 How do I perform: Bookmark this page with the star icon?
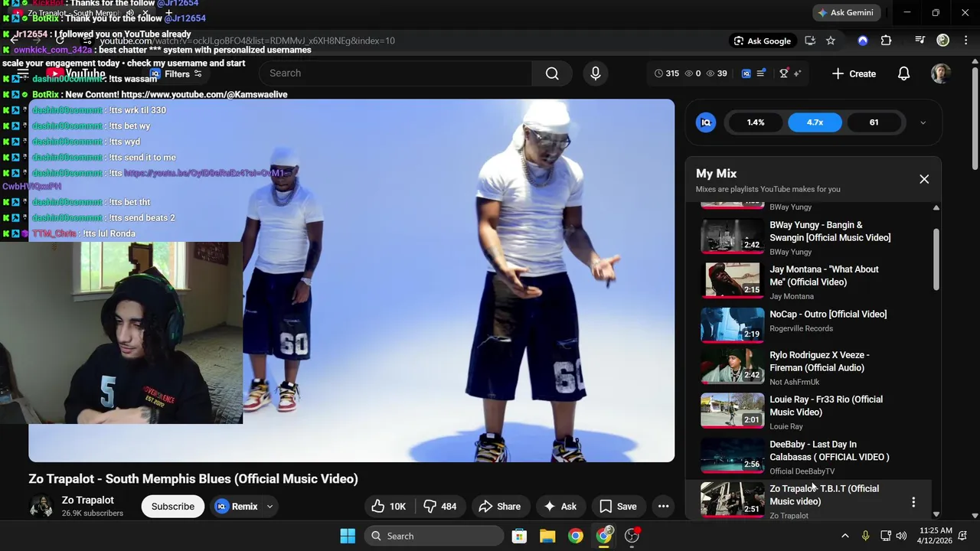click(x=831, y=41)
